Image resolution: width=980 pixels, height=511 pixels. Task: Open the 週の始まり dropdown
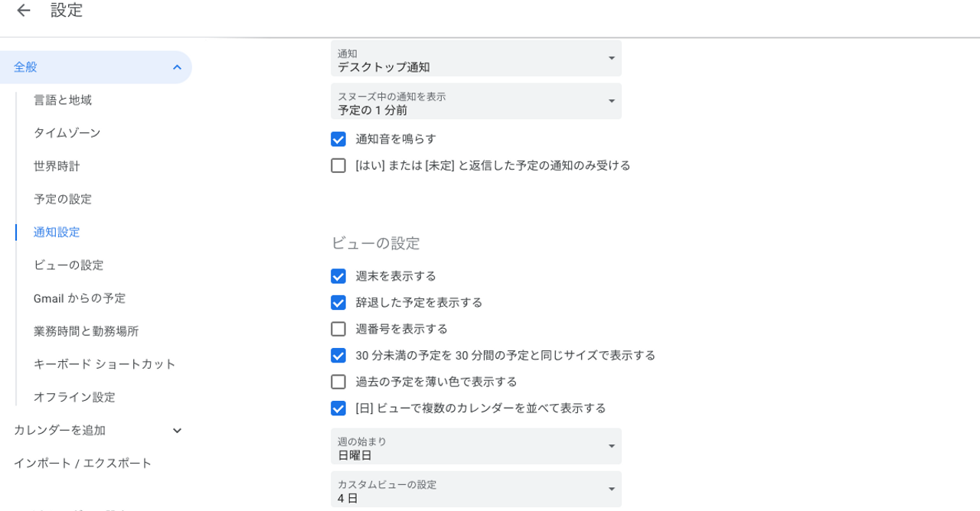click(x=475, y=447)
